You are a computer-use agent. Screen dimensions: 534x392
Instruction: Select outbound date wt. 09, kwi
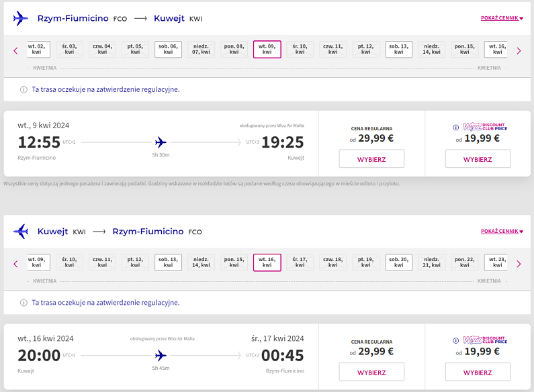(267, 50)
